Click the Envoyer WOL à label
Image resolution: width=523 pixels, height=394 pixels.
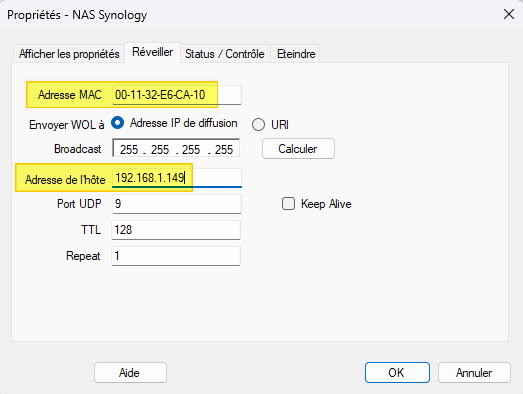point(67,125)
